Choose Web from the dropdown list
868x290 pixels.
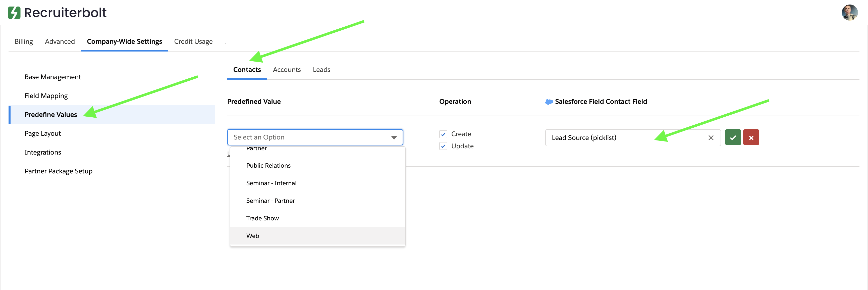point(253,236)
